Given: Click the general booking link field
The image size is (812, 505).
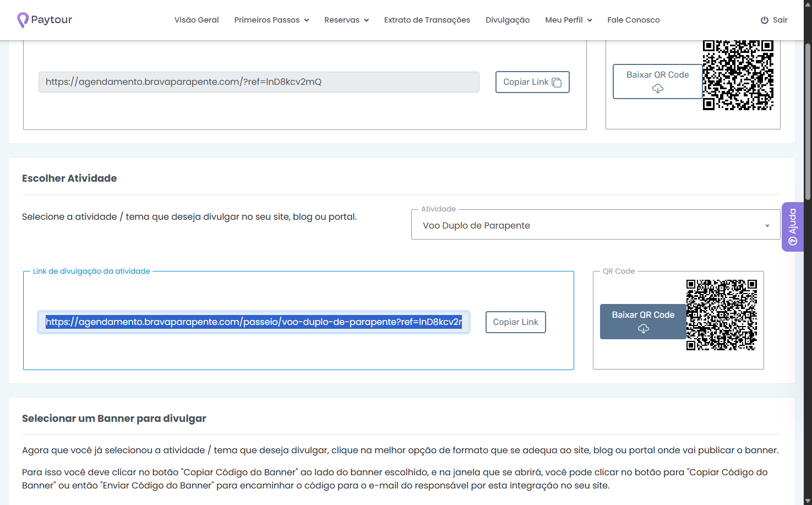Looking at the screenshot, I should (x=259, y=82).
